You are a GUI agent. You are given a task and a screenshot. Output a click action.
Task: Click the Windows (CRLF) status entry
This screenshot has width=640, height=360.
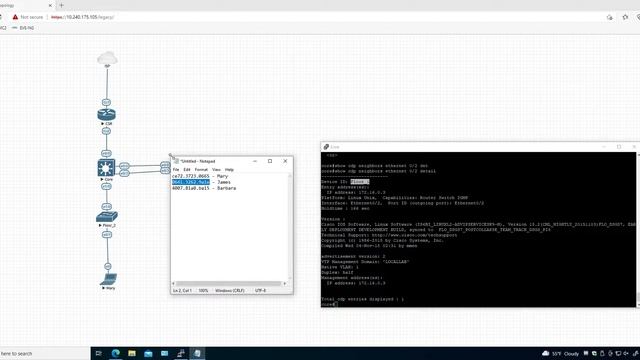(230, 290)
